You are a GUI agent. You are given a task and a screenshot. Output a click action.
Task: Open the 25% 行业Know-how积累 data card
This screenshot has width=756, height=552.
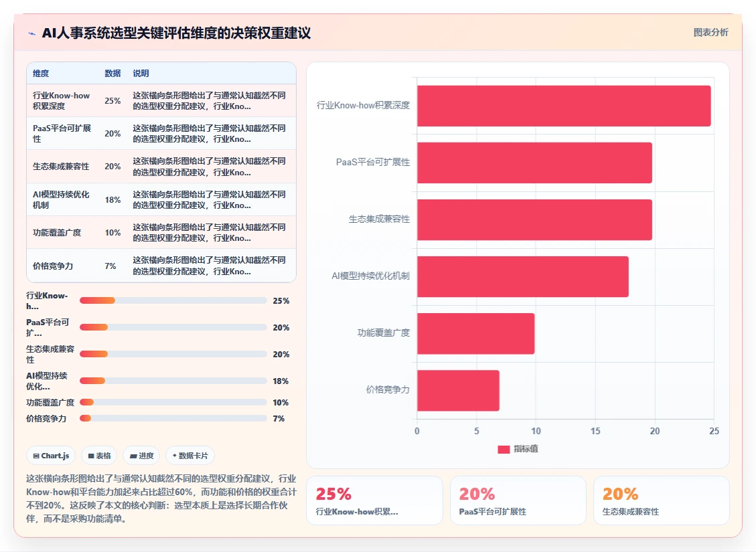(374, 500)
